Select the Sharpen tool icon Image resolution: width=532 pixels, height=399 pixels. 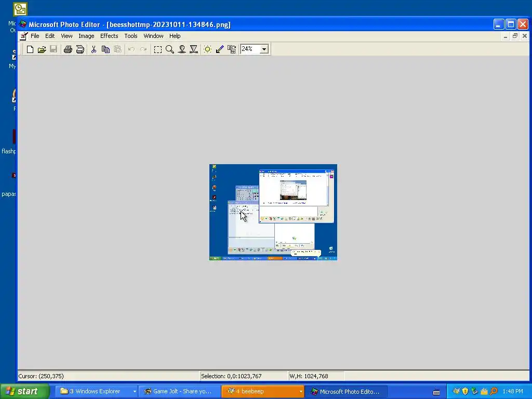194,49
